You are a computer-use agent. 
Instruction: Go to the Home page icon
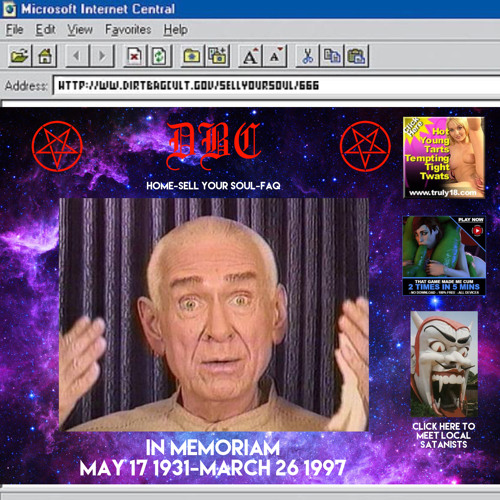[45, 56]
